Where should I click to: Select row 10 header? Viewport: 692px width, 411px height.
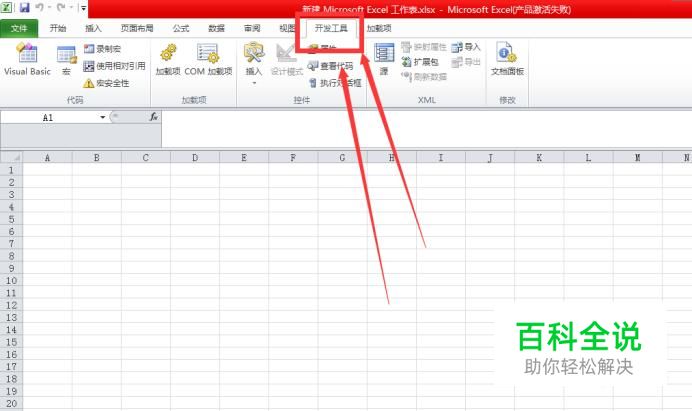pos(11,281)
